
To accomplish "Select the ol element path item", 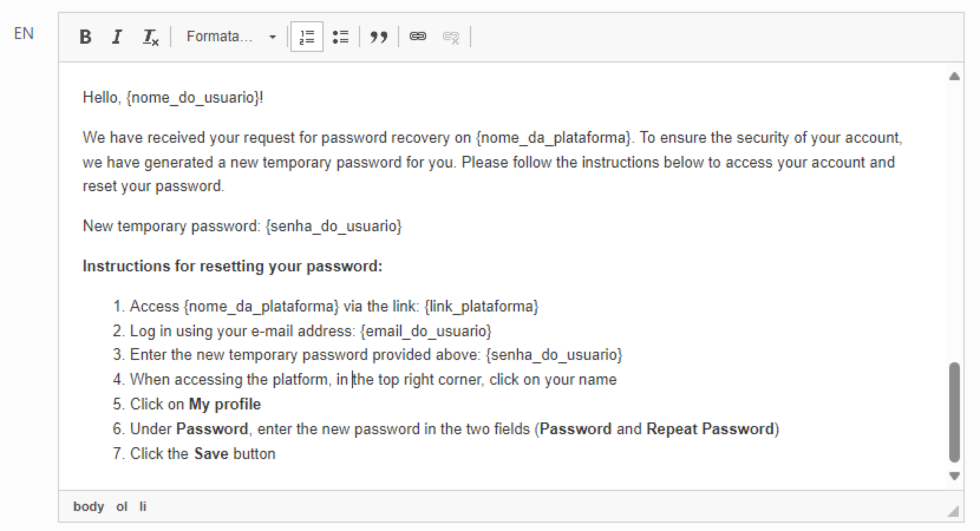I will [x=122, y=506].
